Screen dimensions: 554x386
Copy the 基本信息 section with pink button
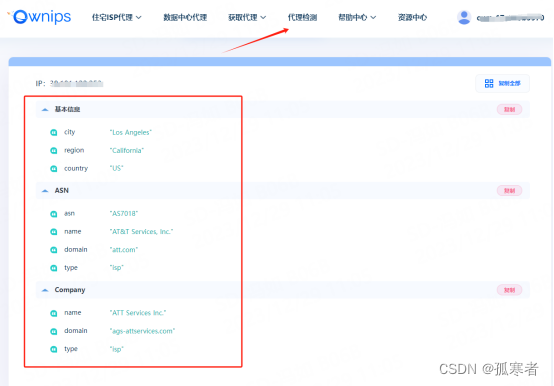(x=509, y=109)
